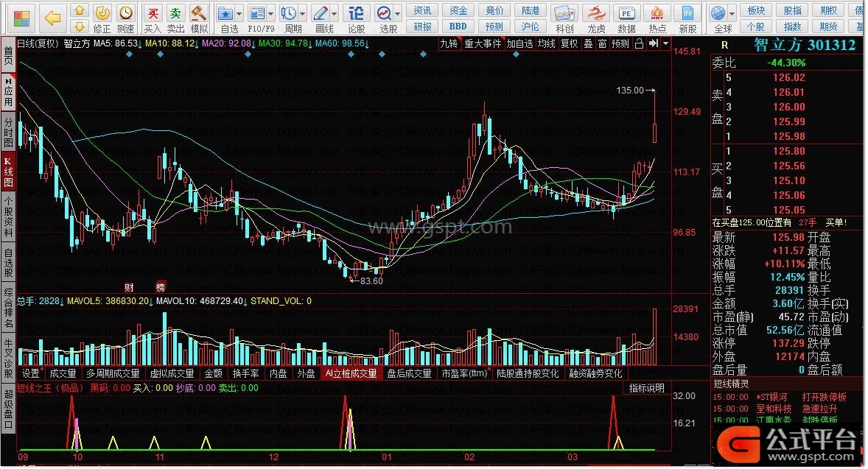Viewport: 868px width, 469px height.
Task: Go back with the yellow left arrow
Action: (52, 18)
